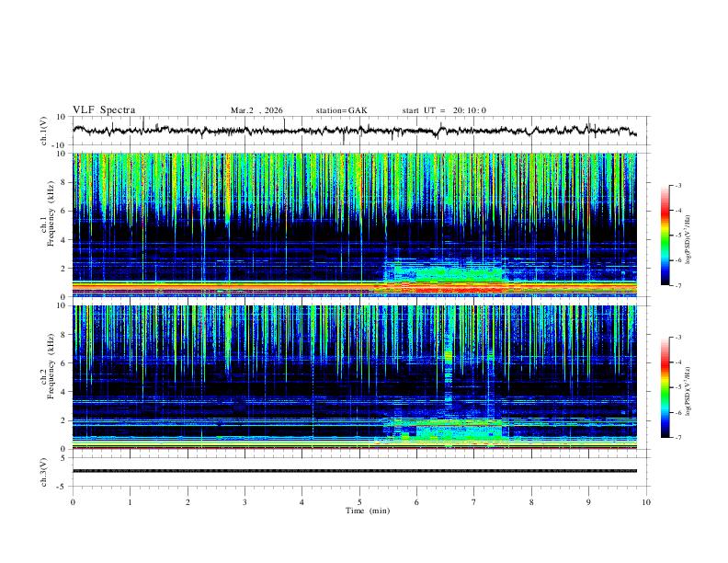The height and width of the screenshot is (563, 728).
Task: Click "-7" label on ch.2 color bar
Action: [x=677, y=437]
